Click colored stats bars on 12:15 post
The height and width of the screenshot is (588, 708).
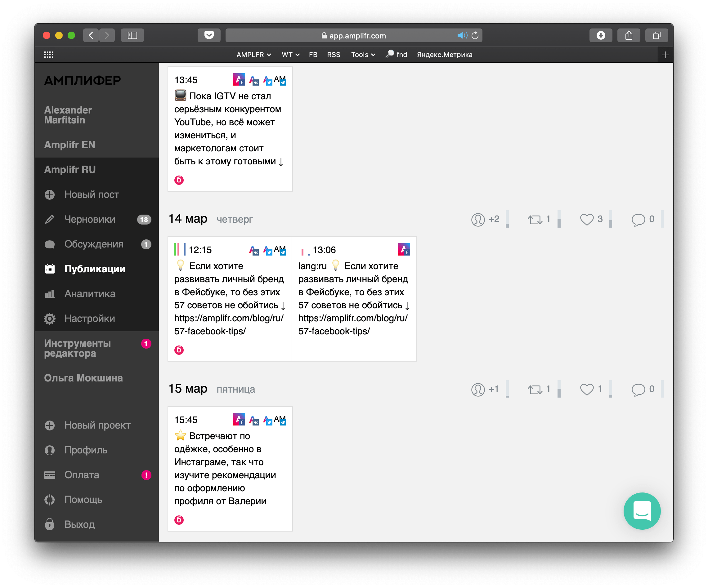click(180, 249)
